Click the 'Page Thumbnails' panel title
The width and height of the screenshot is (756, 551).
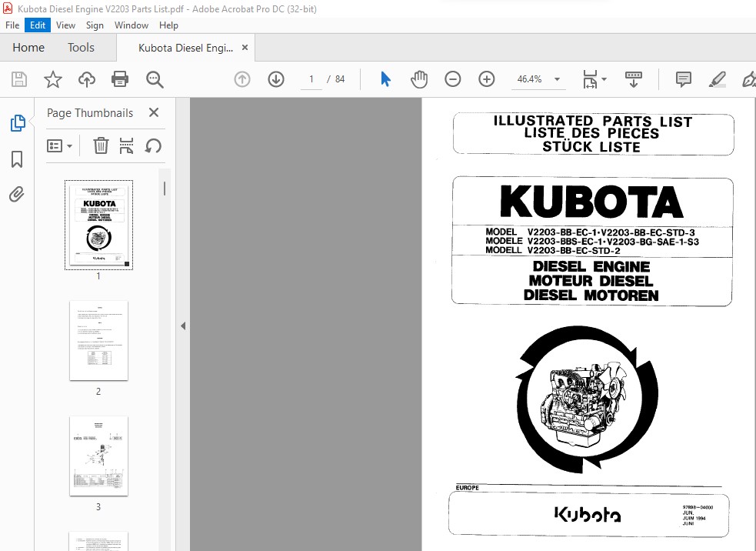coord(90,113)
